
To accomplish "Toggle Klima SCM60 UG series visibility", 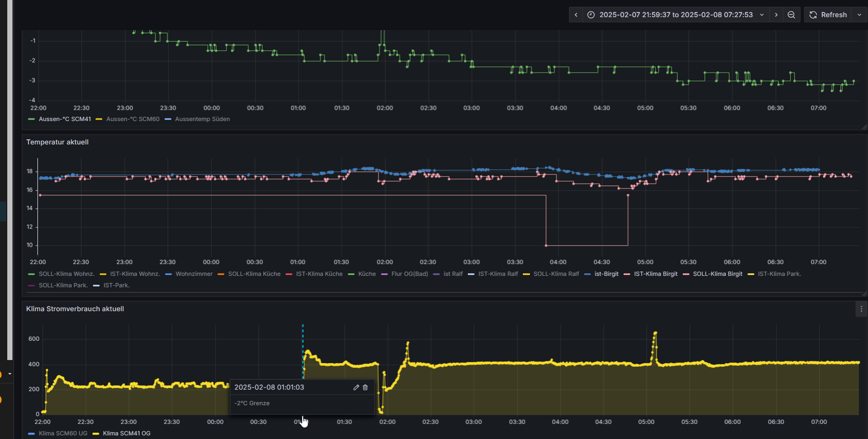I will click(63, 433).
